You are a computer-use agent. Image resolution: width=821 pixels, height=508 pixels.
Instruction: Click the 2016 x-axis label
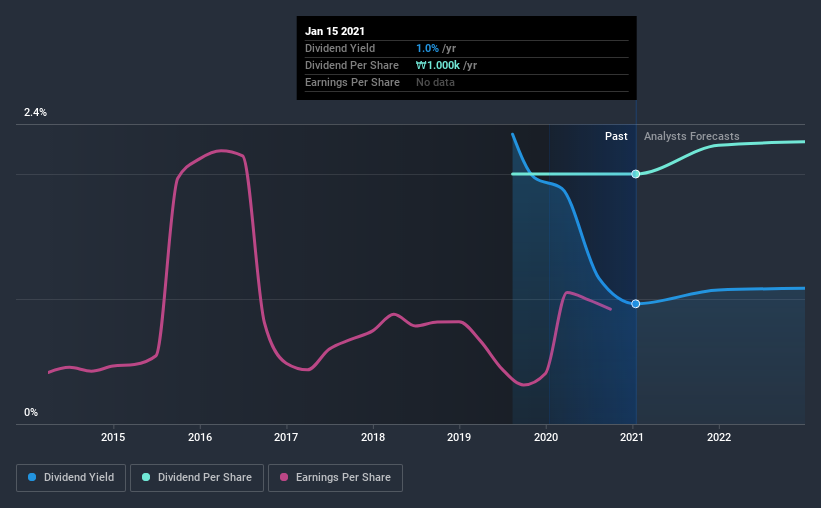(200, 437)
